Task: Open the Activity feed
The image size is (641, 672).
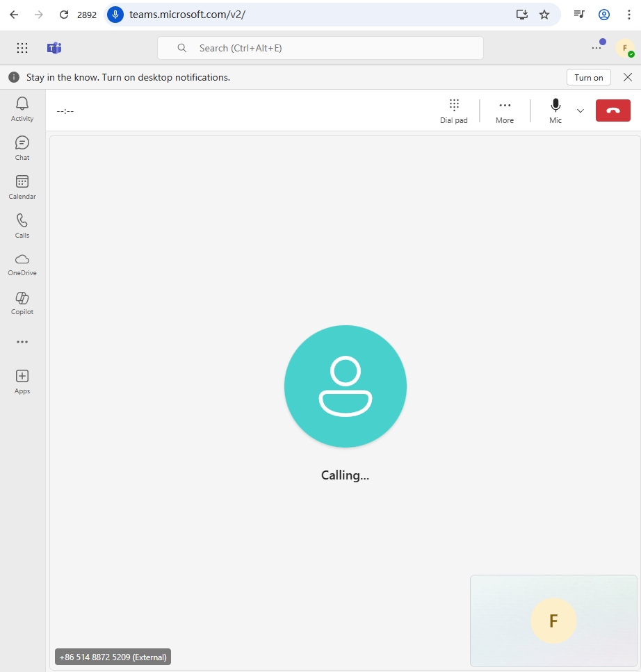Action: [x=22, y=109]
